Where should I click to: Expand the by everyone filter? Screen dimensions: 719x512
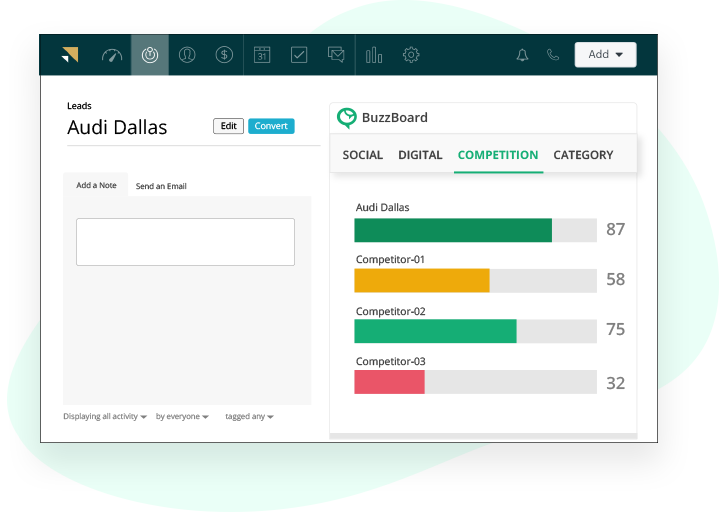[x=182, y=416]
